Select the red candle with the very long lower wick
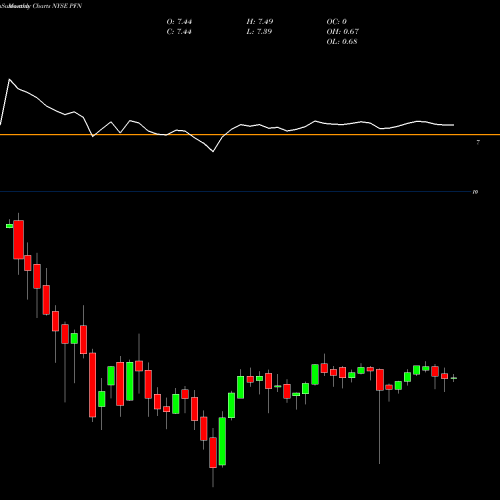500x500 pixels. click(380, 380)
